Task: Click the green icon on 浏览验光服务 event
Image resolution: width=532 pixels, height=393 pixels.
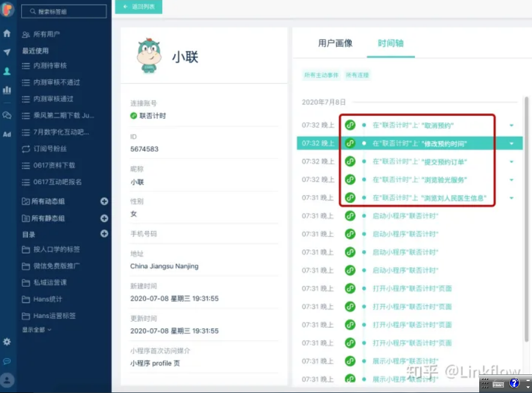Action: tap(350, 179)
